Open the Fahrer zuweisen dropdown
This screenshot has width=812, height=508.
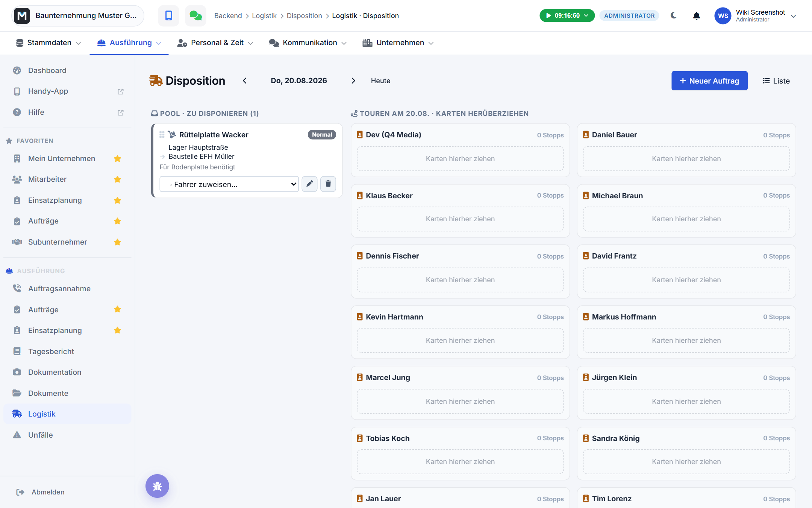pyautogui.click(x=229, y=184)
